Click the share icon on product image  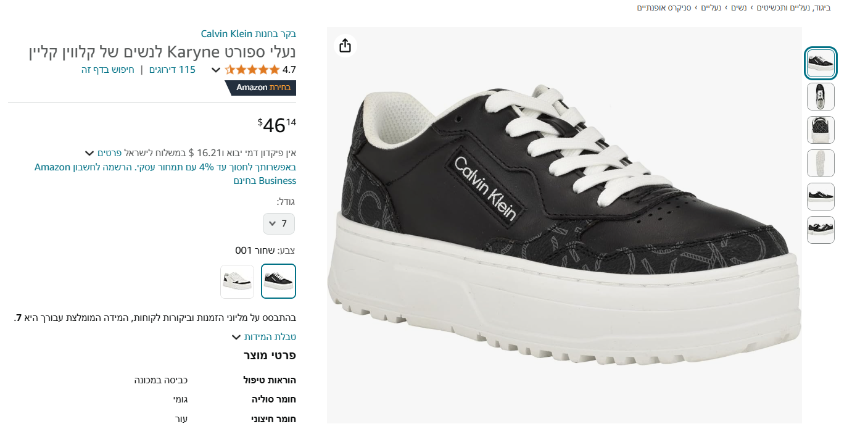coord(345,46)
